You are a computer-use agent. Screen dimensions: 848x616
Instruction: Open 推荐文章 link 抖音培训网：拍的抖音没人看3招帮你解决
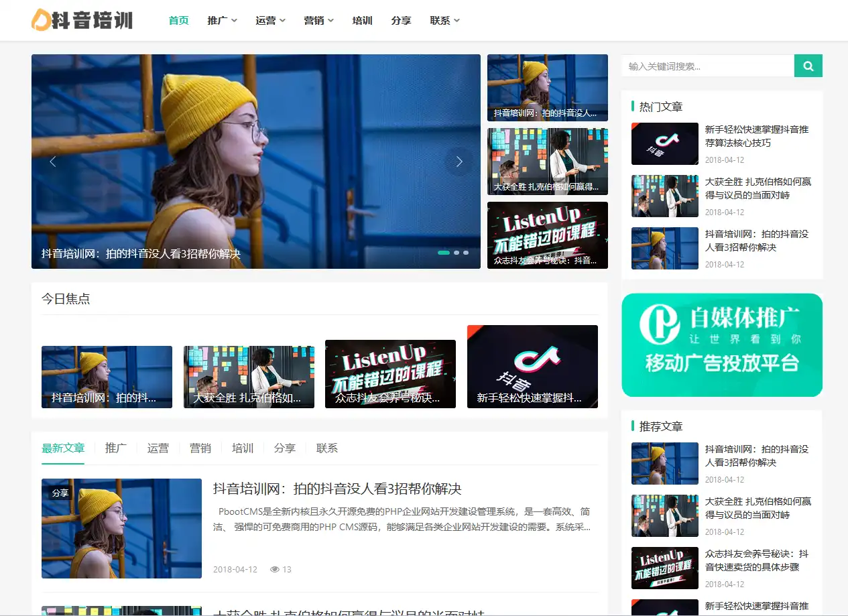757,456
